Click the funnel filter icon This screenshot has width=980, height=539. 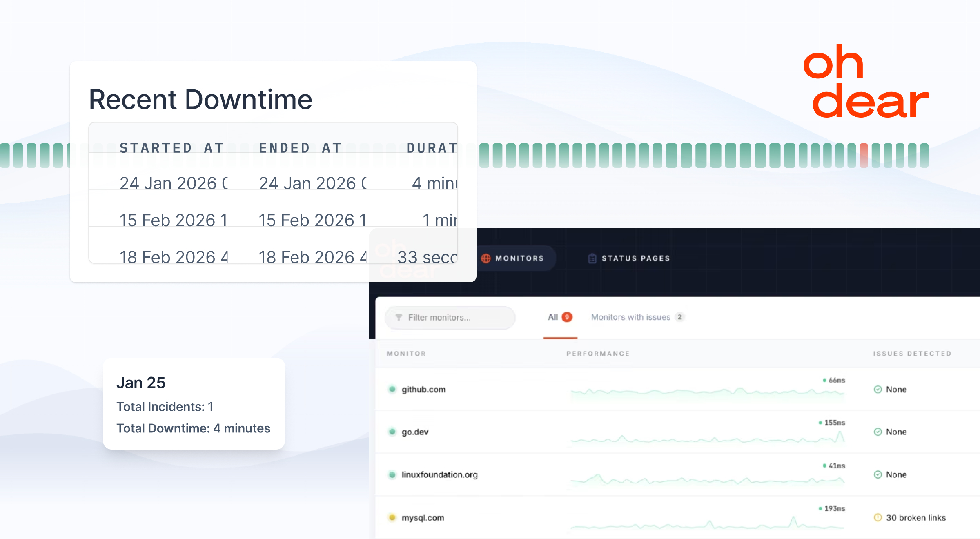point(399,318)
